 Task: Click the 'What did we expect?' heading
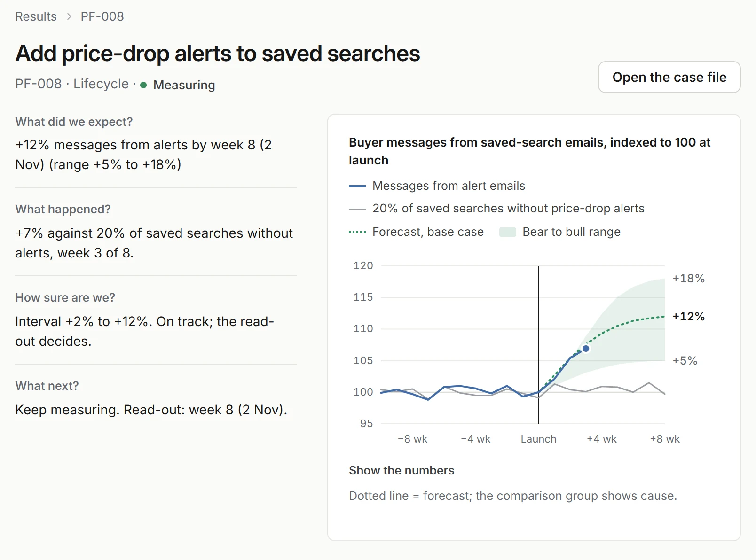tap(74, 122)
